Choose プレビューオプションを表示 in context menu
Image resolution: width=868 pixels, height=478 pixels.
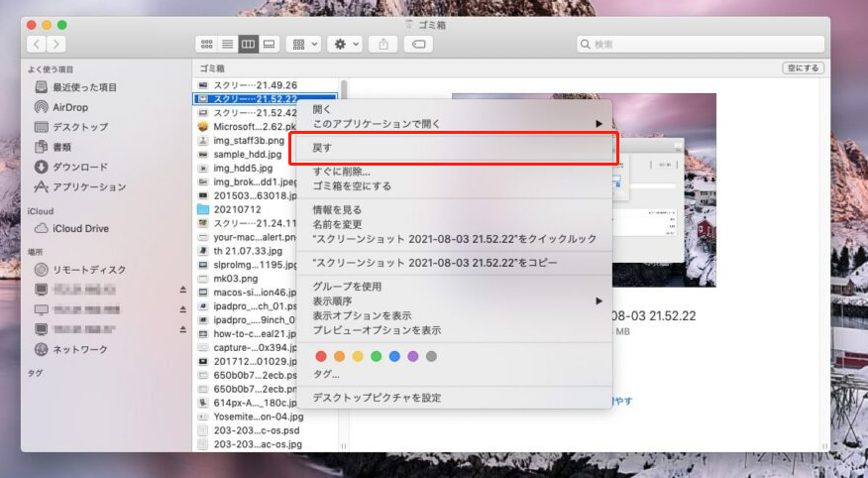[454, 330]
